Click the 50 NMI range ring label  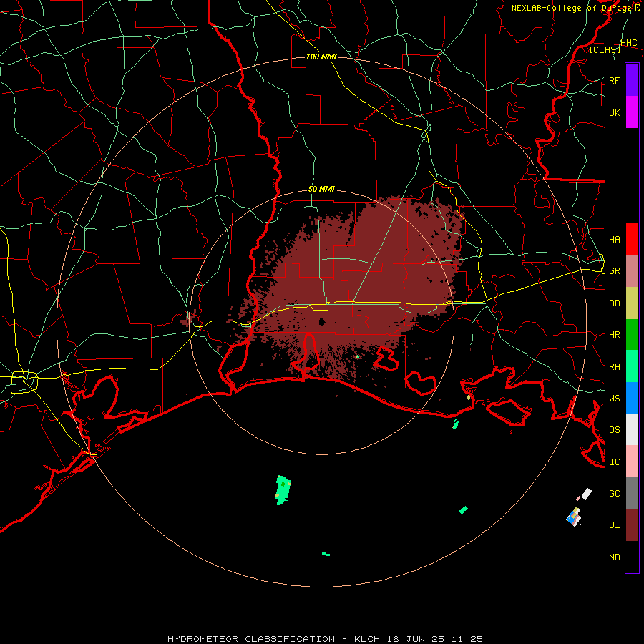(321, 189)
